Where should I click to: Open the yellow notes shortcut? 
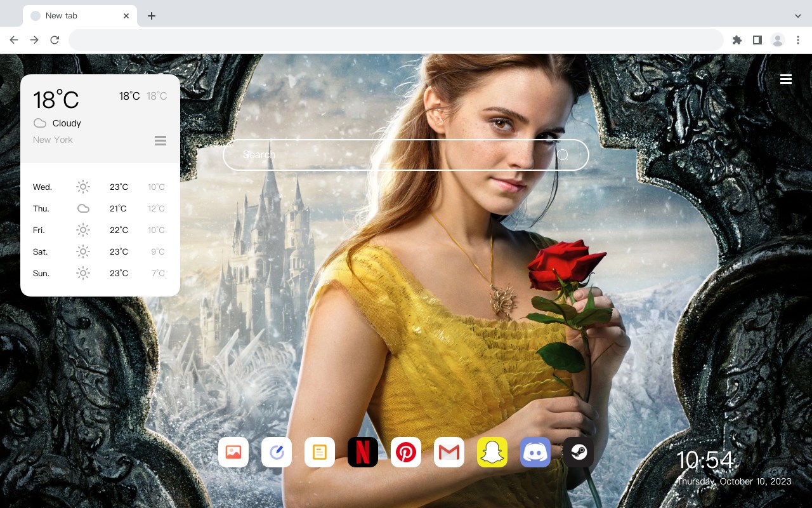[320, 452]
